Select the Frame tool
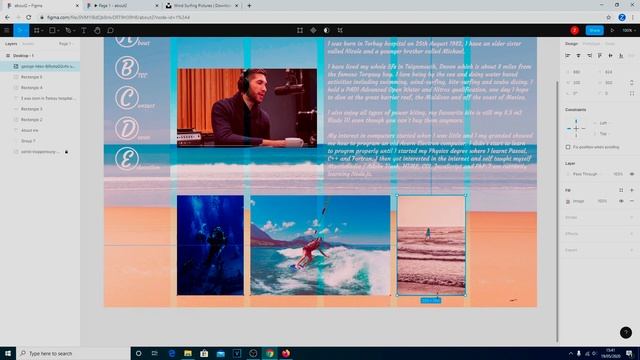640x360 pixels. pos(36,30)
